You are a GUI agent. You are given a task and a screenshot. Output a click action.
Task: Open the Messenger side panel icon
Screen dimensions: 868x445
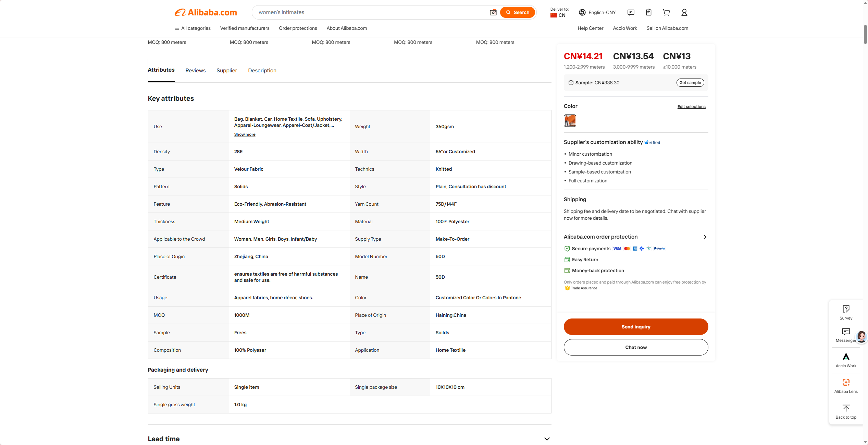coord(846,335)
